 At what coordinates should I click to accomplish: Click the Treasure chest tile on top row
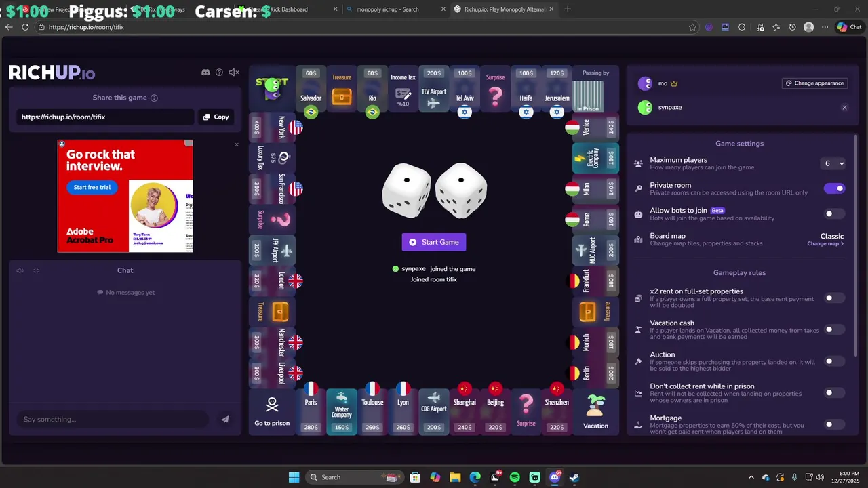tap(342, 89)
